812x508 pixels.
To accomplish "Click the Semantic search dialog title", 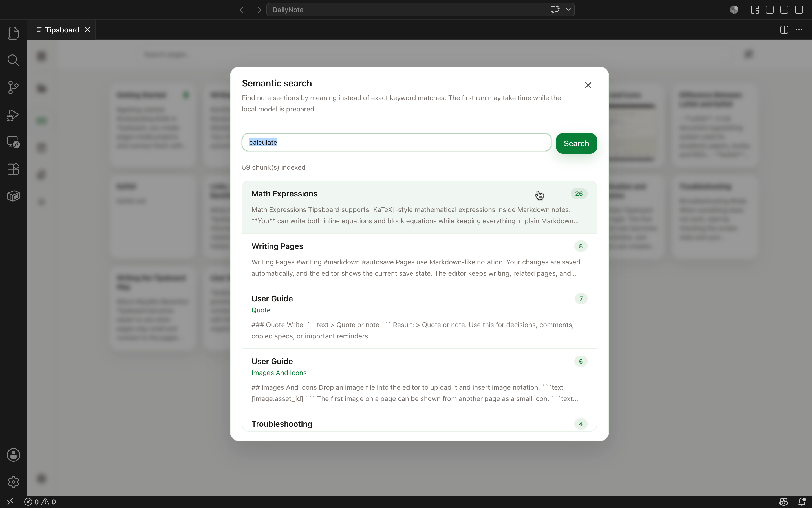I will (x=277, y=83).
